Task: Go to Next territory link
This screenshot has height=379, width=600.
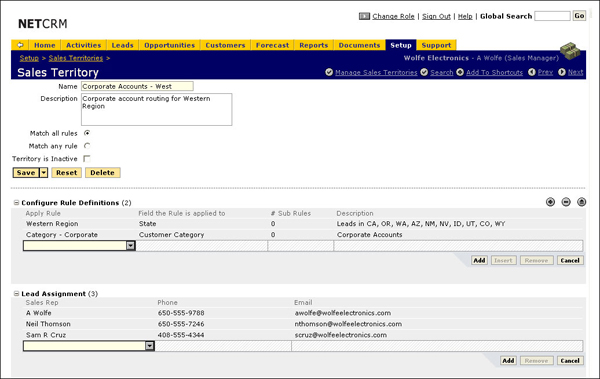Action: pos(576,72)
